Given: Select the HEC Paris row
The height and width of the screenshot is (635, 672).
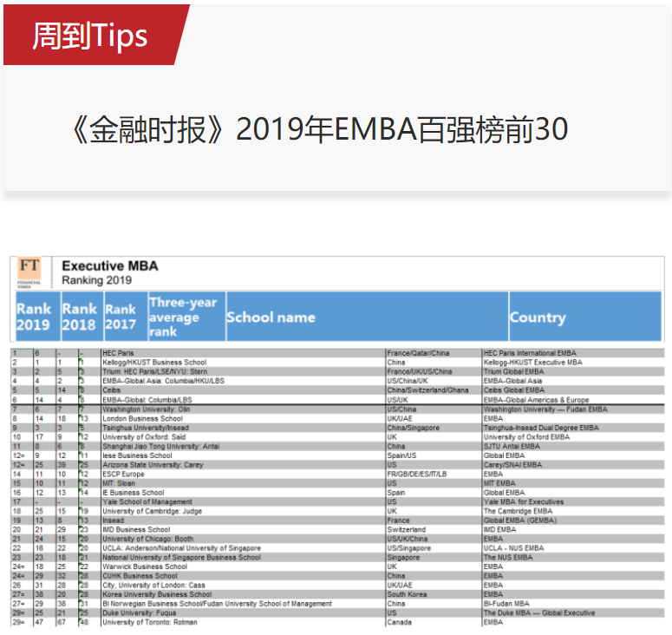Looking at the screenshot, I should coord(118,354).
